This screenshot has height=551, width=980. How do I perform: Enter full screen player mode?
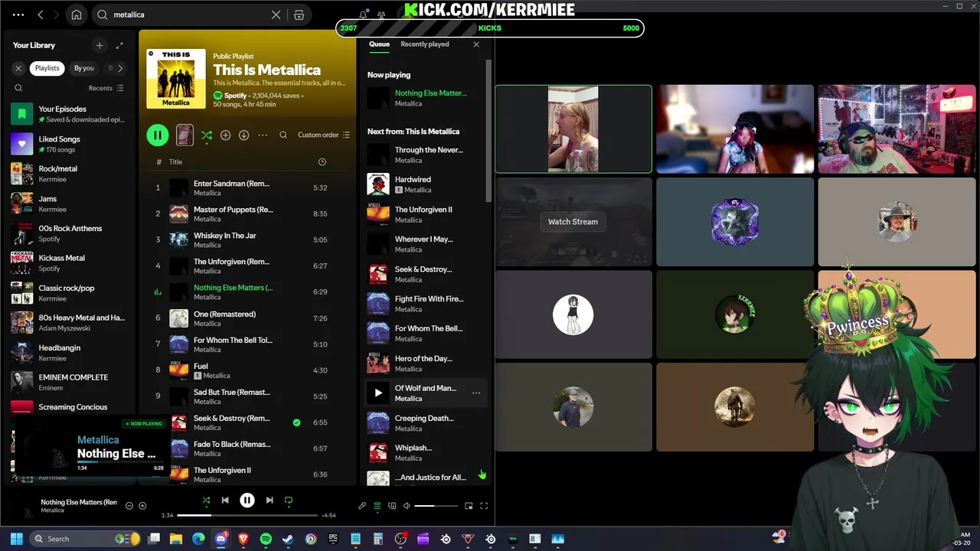[484, 506]
